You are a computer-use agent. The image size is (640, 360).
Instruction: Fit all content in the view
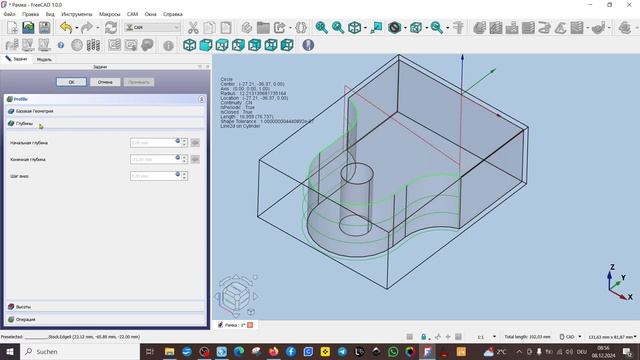pos(321,27)
